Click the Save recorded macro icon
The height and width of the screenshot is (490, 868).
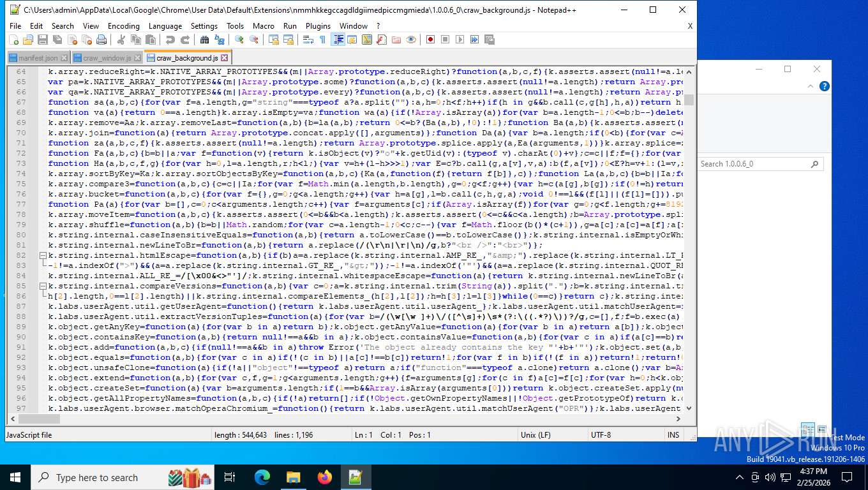pos(490,40)
